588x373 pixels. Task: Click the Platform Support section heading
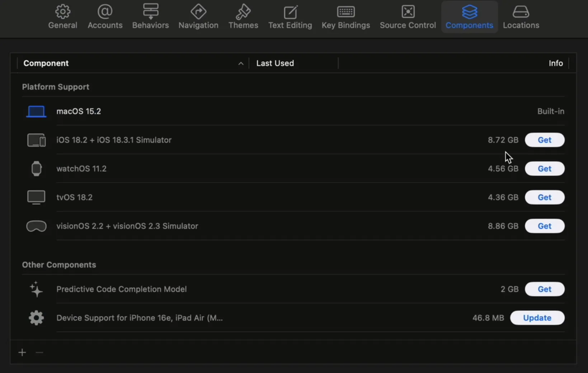click(56, 87)
